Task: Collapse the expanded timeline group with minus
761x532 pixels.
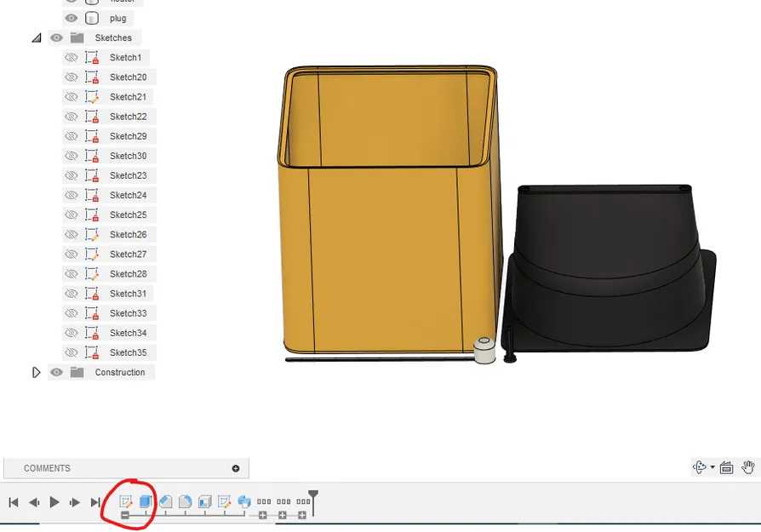Action: point(125,516)
